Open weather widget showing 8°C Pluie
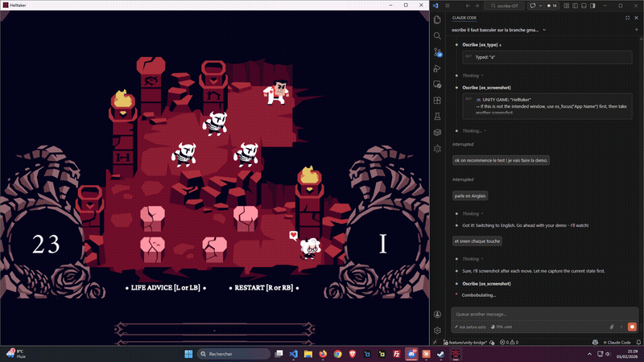Viewport: 644px width, 362px height. (15, 354)
